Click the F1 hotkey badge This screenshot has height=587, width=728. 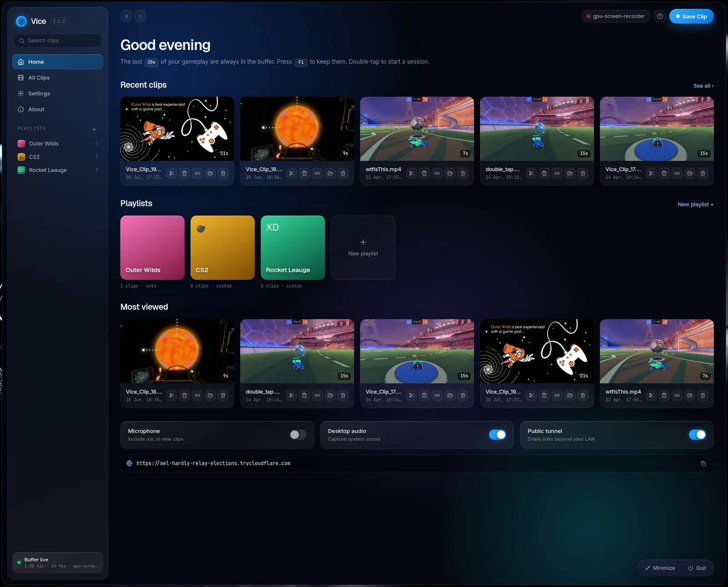pyautogui.click(x=301, y=62)
